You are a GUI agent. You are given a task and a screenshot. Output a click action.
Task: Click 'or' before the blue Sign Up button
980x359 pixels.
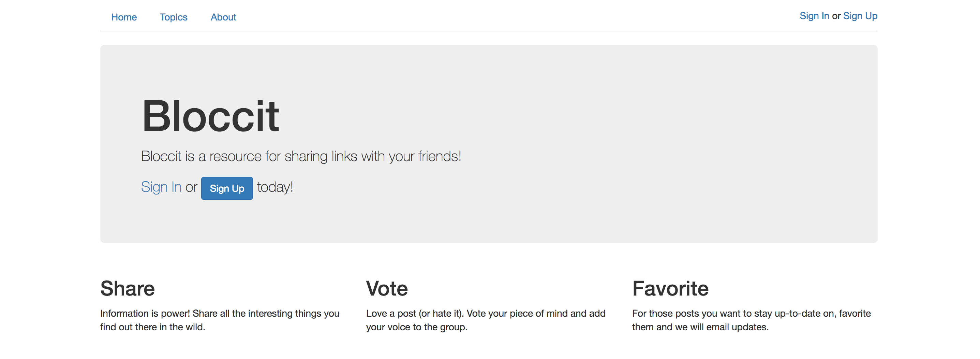tap(191, 187)
